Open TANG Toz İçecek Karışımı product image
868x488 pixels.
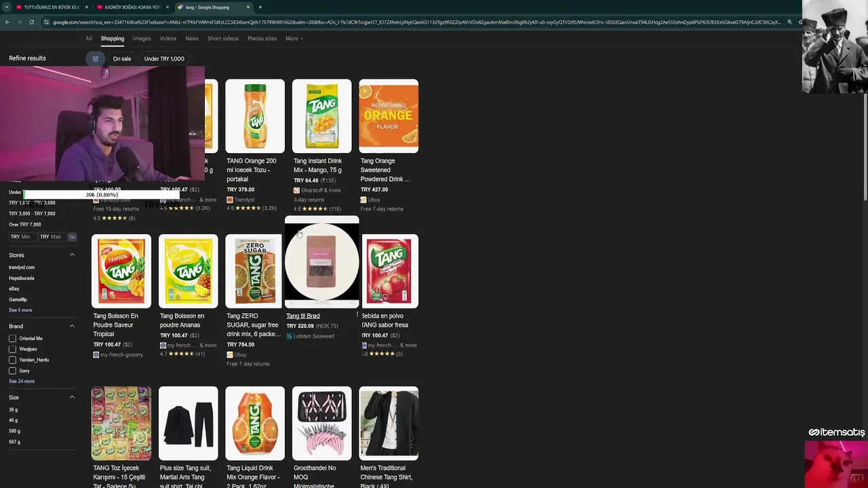click(x=121, y=424)
